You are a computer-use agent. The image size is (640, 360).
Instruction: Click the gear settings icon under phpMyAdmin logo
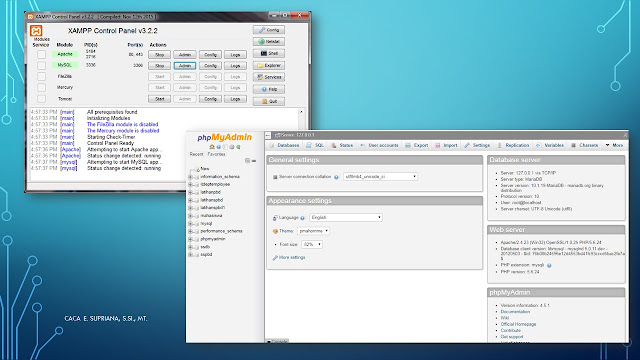(x=232, y=147)
